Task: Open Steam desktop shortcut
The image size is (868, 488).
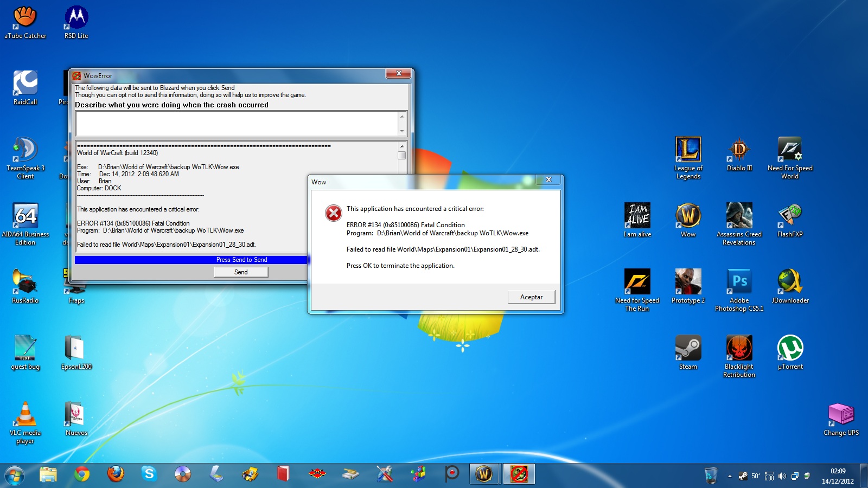Action: point(688,352)
